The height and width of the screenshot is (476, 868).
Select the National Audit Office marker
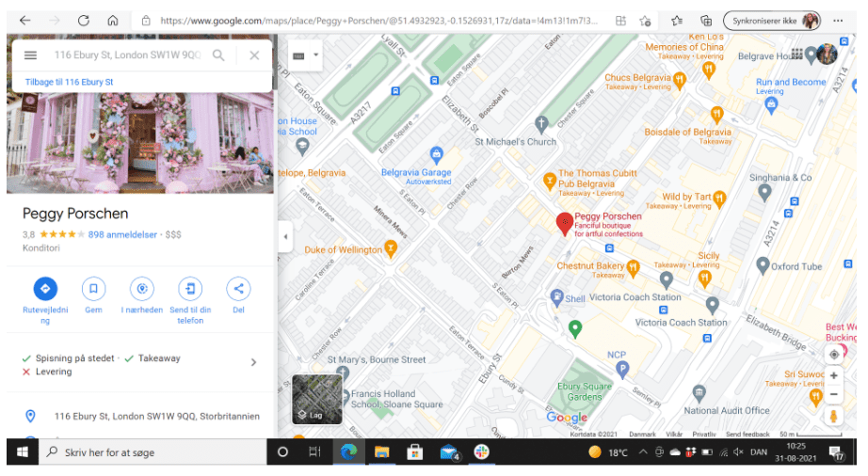click(699, 393)
